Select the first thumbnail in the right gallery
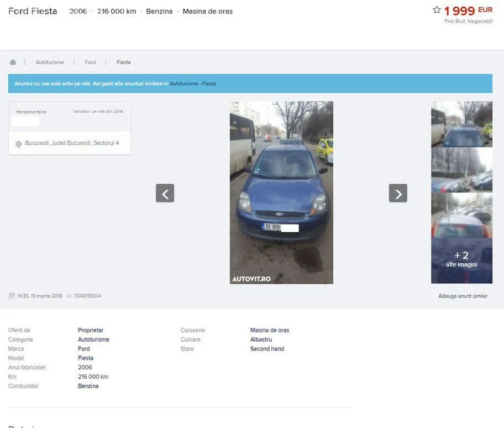The width and height of the screenshot is (504, 428). tap(461, 124)
